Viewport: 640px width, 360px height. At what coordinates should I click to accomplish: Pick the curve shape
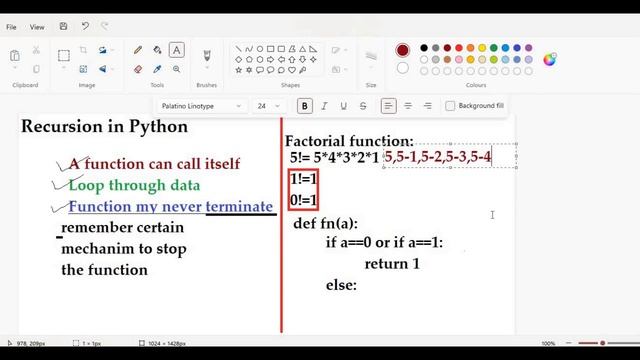[x=249, y=49]
